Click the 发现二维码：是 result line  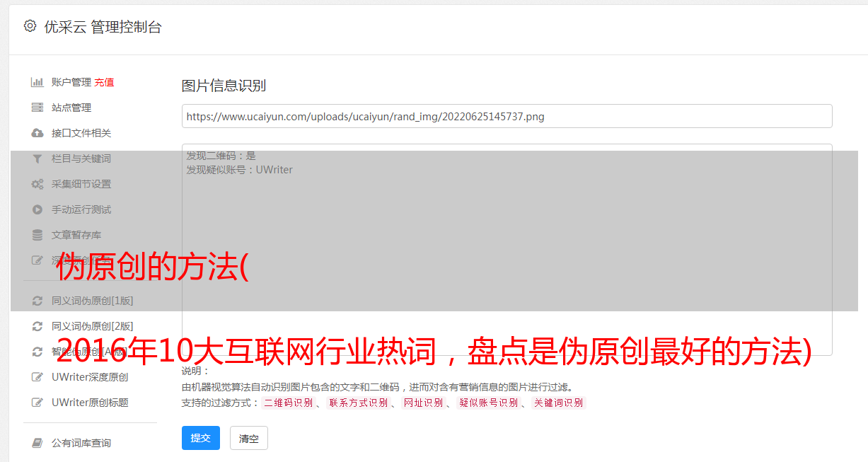tap(221, 156)
